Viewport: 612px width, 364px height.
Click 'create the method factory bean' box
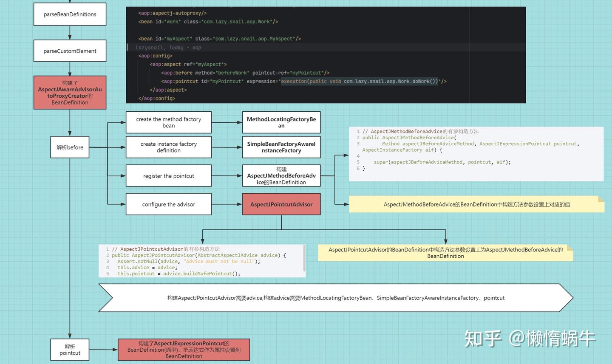point(169,122)
